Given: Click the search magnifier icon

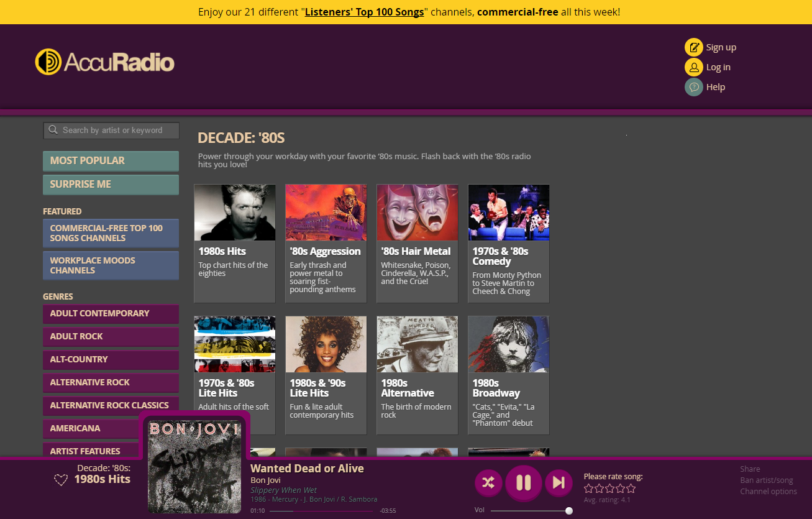Looking at the screenshot, I should pos(53,131).
